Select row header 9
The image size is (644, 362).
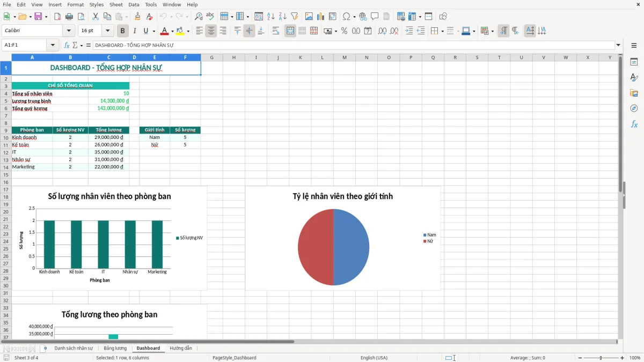pos(6,130)
